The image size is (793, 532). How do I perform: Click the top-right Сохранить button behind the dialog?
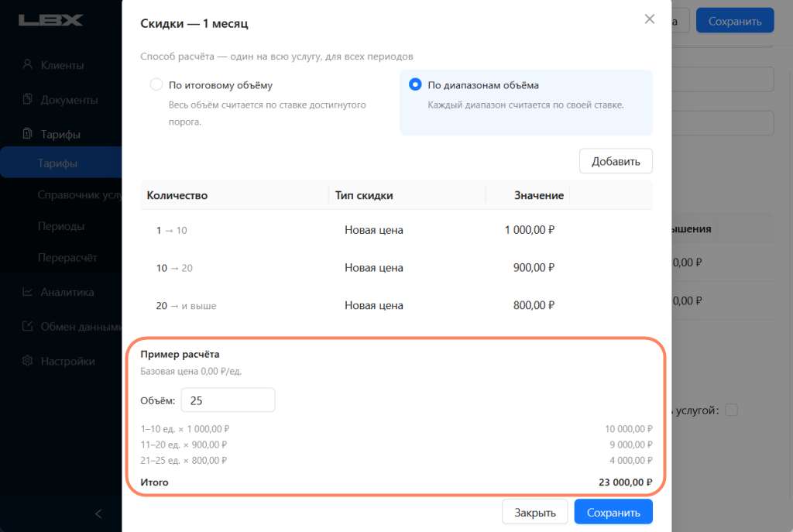(x=735, y=21)
